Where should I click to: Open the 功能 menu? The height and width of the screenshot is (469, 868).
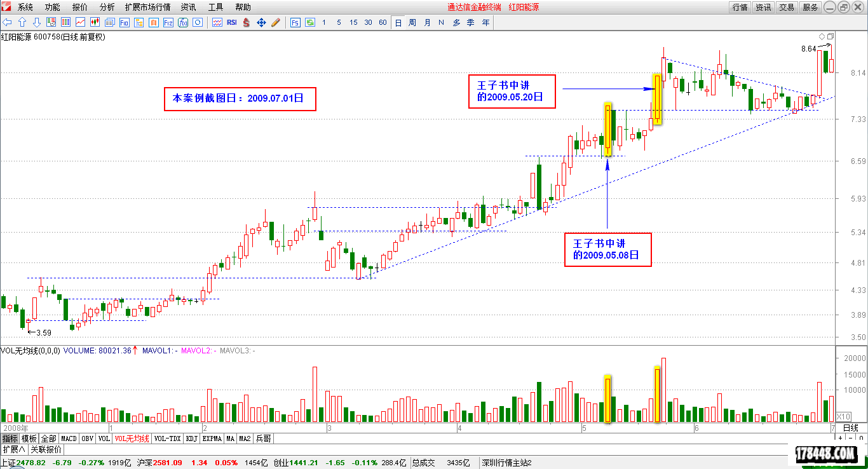click(53, 7)
